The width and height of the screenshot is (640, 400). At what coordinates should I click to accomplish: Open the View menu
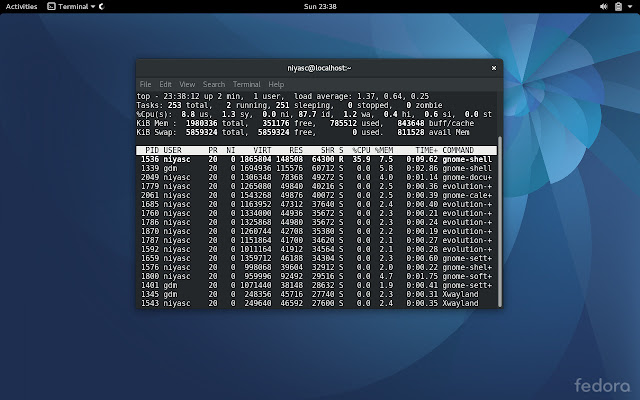(187, 84)
